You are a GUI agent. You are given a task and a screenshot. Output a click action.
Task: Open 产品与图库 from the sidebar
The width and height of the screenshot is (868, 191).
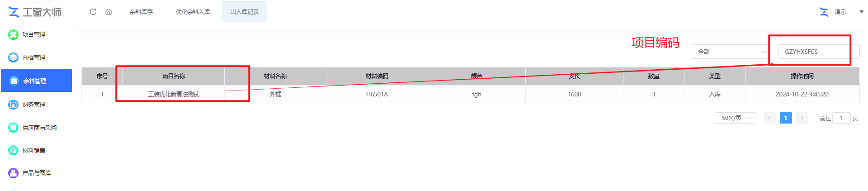[x=36, y=173]
